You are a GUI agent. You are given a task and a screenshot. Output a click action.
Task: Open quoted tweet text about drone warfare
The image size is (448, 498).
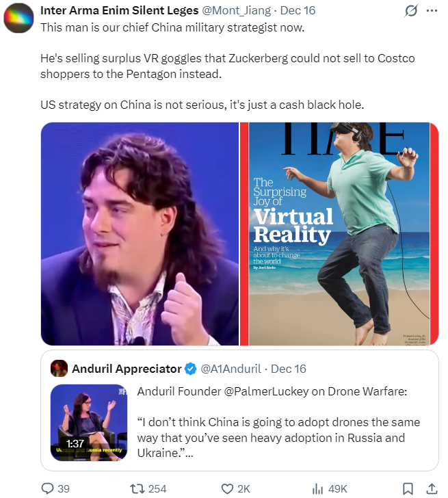278,422
